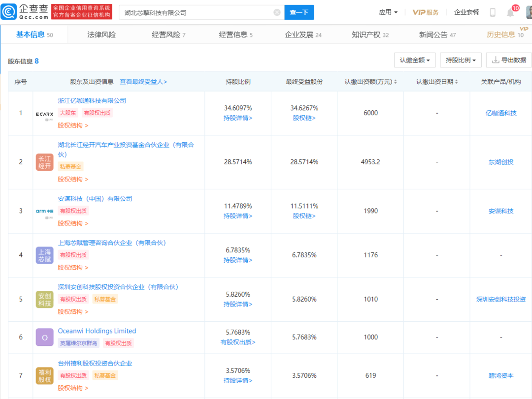Click the ECARX company logo

(x=44, y=115)
